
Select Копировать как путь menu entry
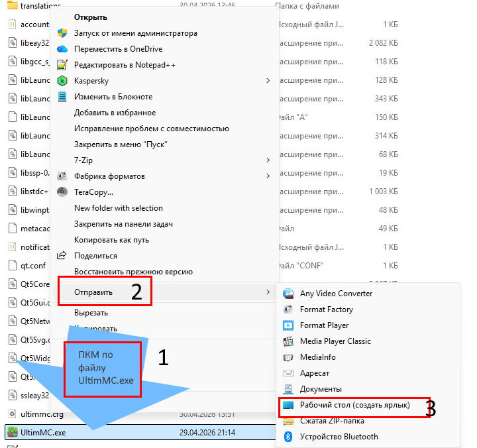[x=111, y=240]
